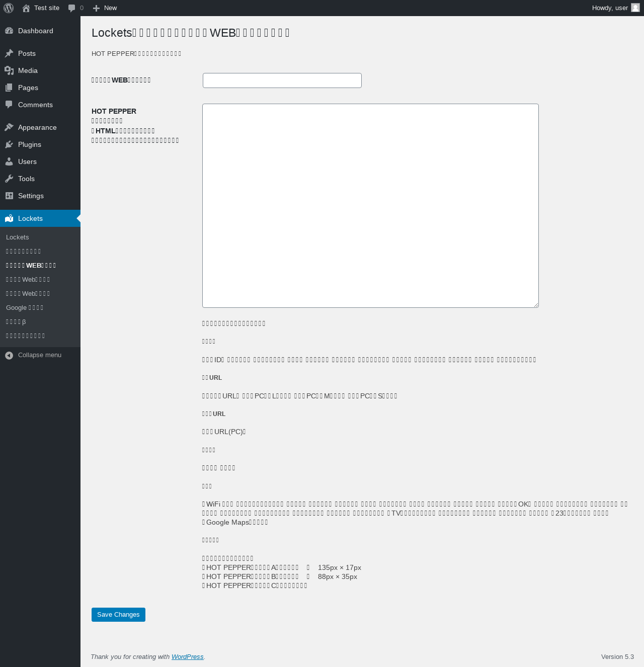Click the New content plus button
The height and width of the screenshot is (667, 644).
pyautogui.click(x=97, y=8)
